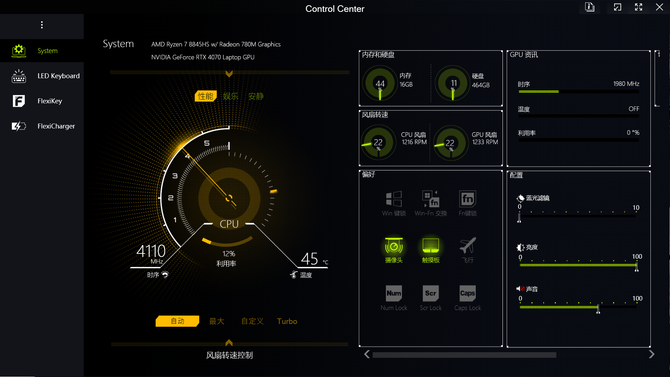Open the three-dot sidebar menu
This screenshot has height=377, width=670.
click(41, 25)
